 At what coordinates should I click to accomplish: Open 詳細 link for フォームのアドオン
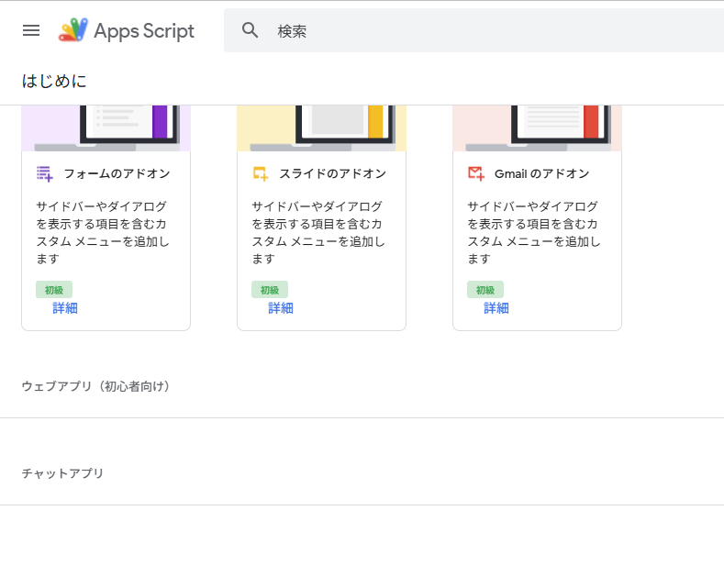click(65, 308)
